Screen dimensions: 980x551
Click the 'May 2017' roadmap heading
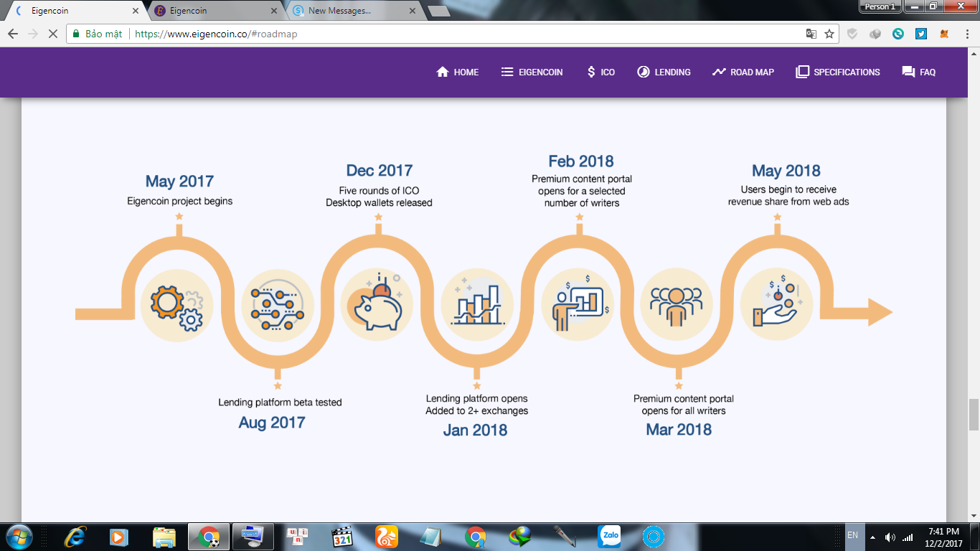179,182
